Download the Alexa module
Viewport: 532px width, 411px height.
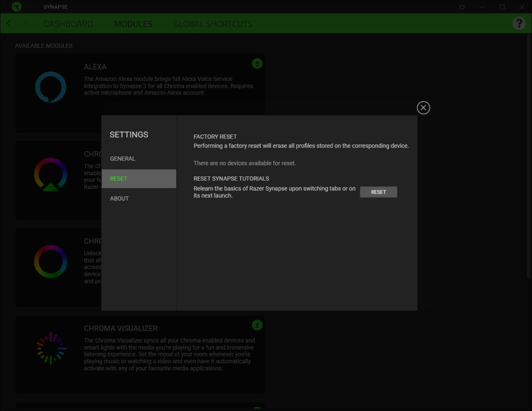click(x=257, y=64)
